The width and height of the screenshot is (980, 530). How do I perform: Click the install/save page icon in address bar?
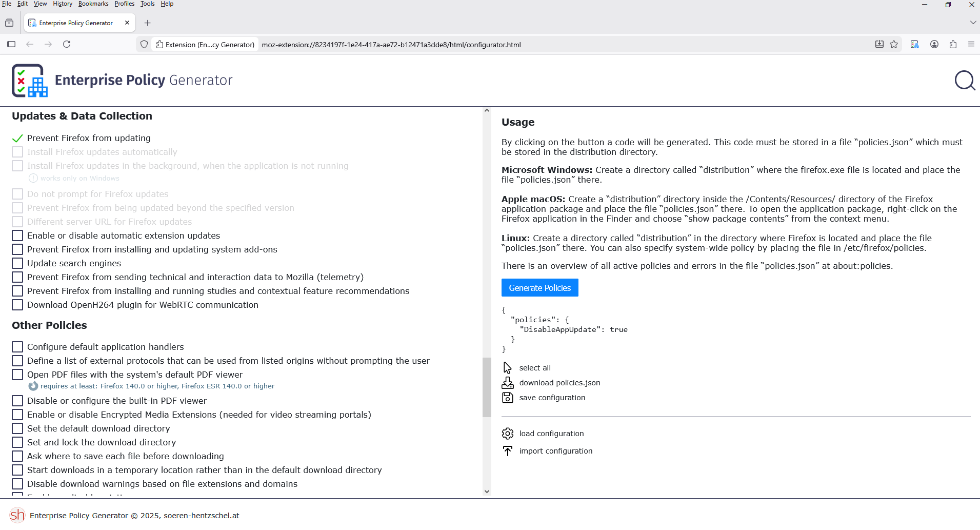coord(879,45)
